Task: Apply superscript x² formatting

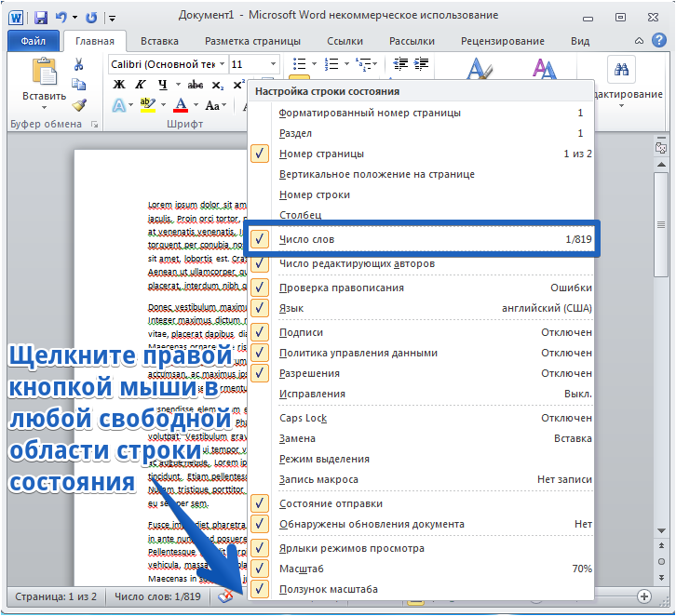Action: pyautogui.click(x=239, y=85)
